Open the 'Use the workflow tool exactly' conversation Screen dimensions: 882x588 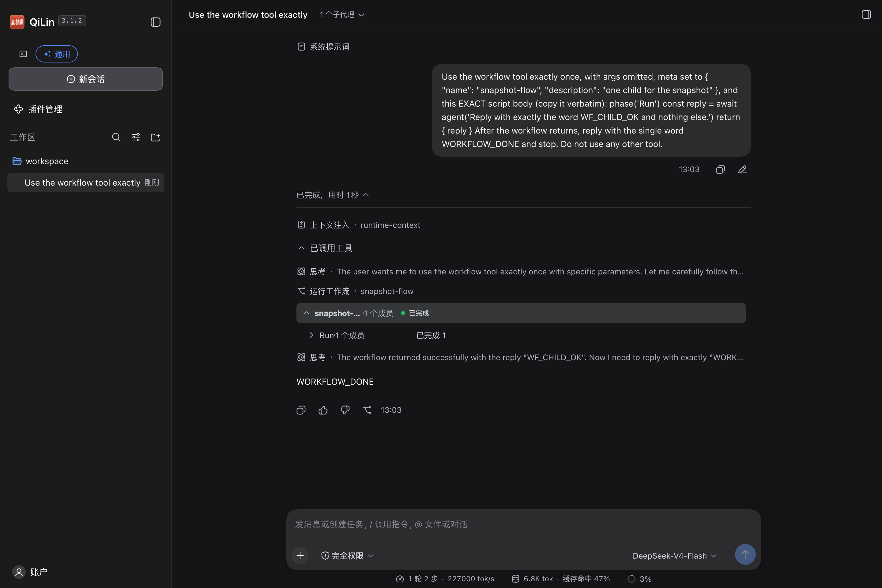(85, 183)
